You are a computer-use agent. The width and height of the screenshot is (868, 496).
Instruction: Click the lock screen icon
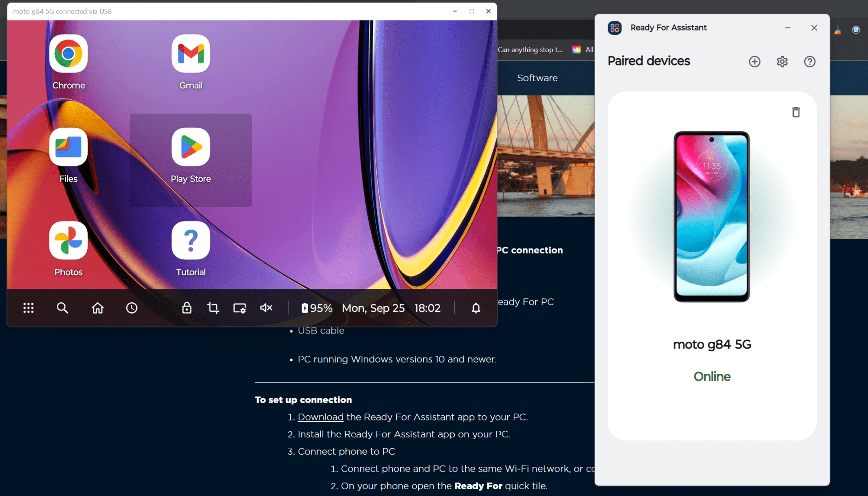point(187,308)
